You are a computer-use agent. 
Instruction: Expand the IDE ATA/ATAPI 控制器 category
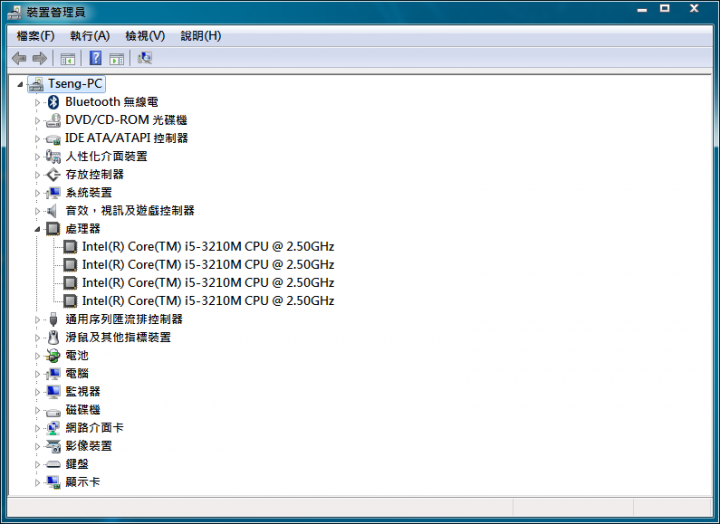(x=38, y=139)
